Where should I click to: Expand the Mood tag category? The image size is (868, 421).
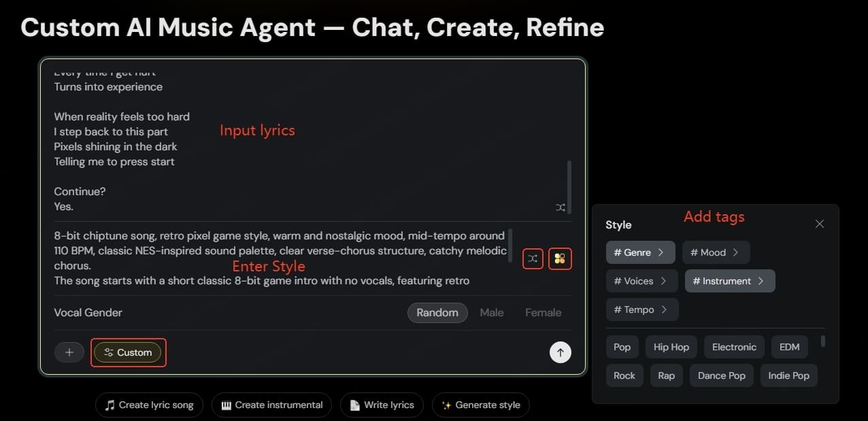[x=715, y=252]
